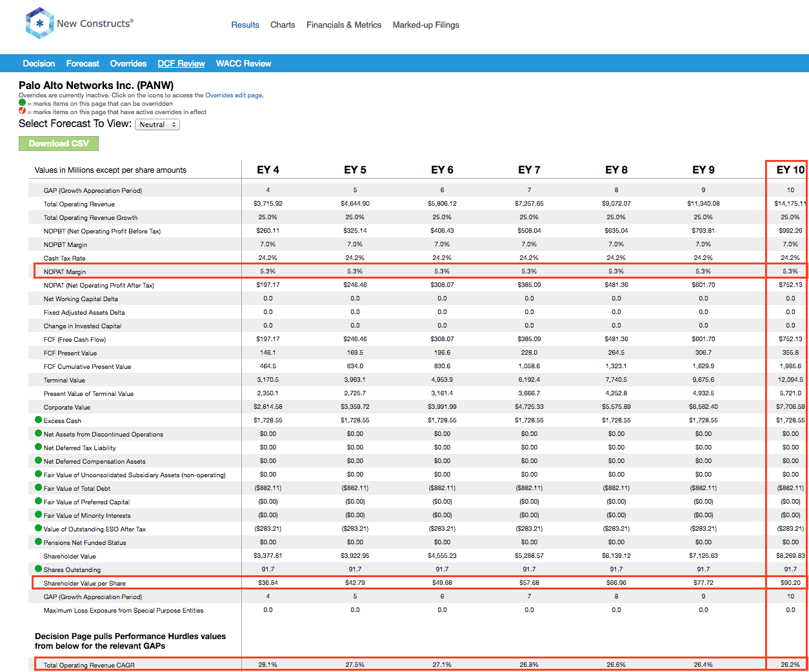
Task: Select the $3,715.92 revenue cell
Action: [x=268, y=204]
